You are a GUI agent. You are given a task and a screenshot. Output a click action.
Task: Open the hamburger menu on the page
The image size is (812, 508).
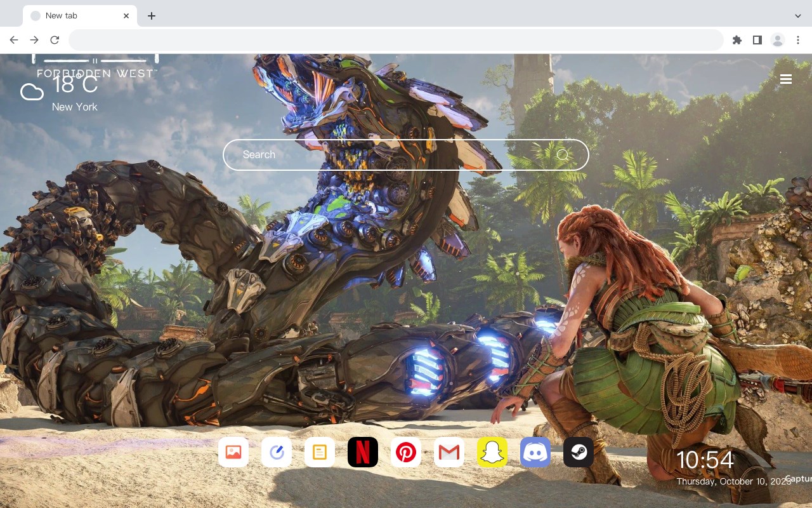(x=786, y=79)
